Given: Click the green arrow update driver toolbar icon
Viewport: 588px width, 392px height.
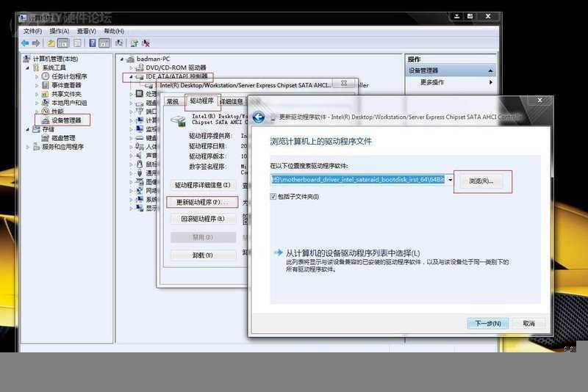Looking at the screenshot, I should [135, 43].
